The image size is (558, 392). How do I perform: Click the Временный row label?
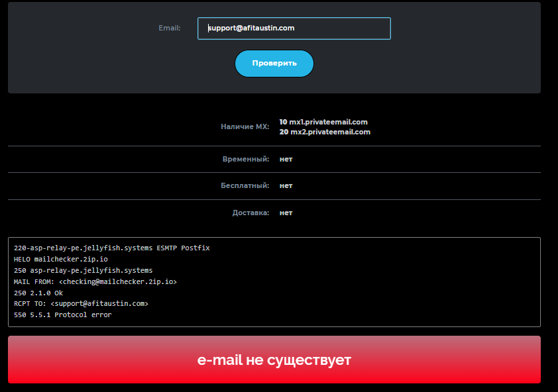246,160
